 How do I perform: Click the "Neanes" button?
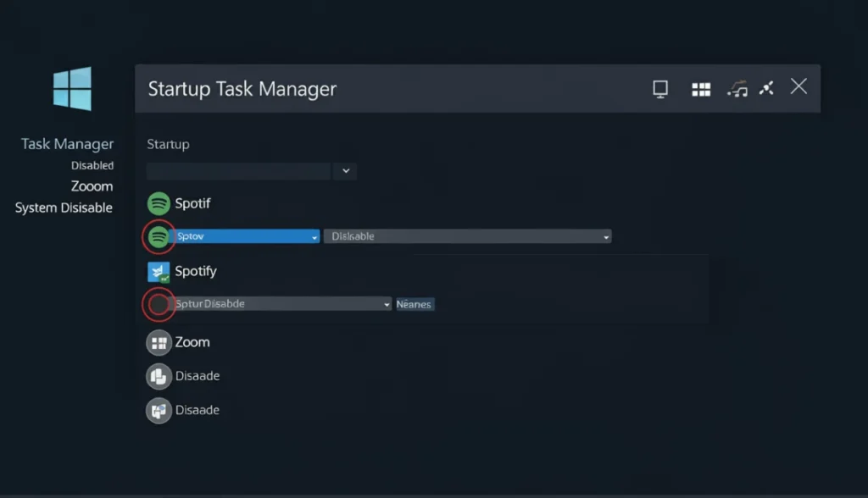(x=414, y=304)
